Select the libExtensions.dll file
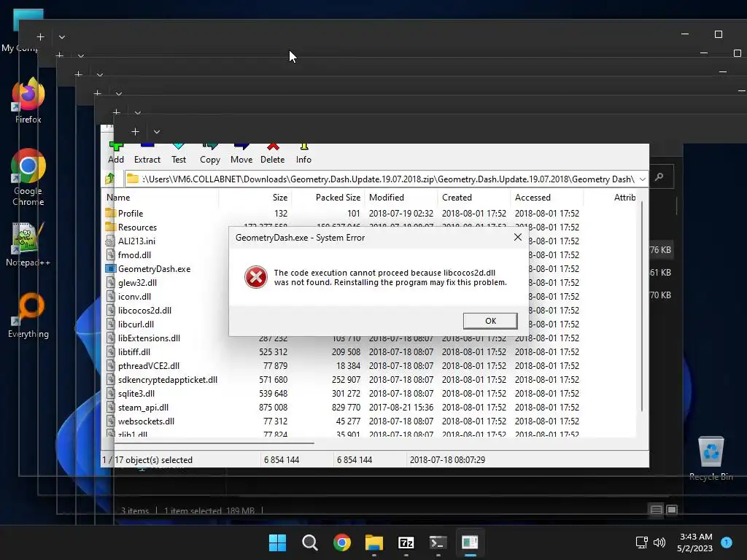Viewport: 747px width, 560px height. [x=149, y=338]
